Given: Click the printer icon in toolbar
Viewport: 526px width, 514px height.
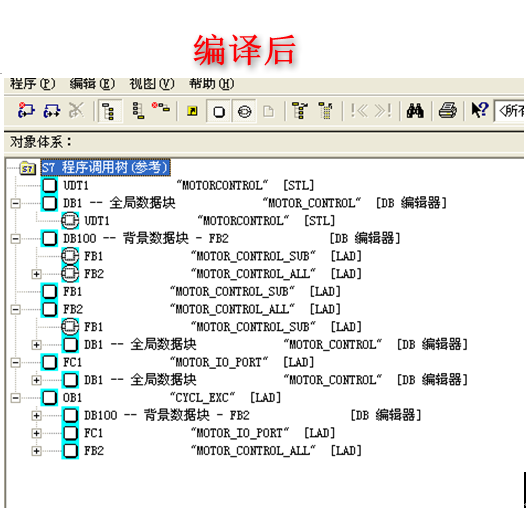Looking at the screenshot, I should coord(448,111).
